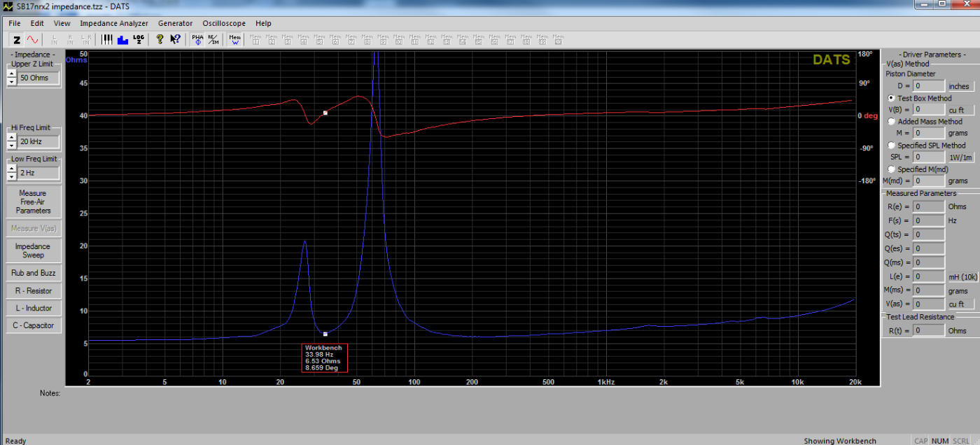Activate the context help arrow-question icon

(176, 40)
